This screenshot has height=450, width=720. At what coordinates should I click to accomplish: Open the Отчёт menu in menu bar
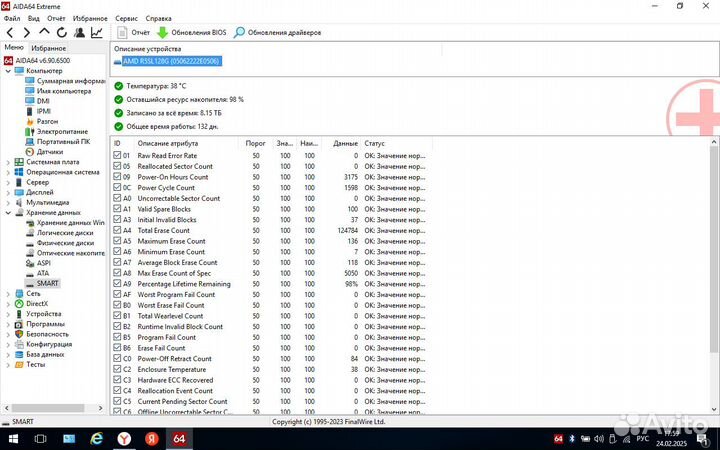(x=56, y=18)
